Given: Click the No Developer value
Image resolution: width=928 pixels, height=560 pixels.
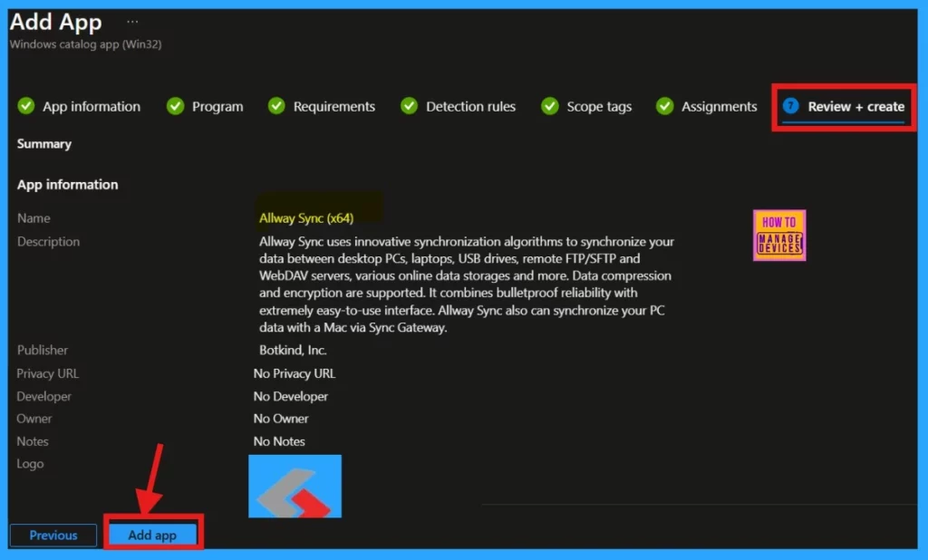Looking at the screenshot, I should point(291,396).
